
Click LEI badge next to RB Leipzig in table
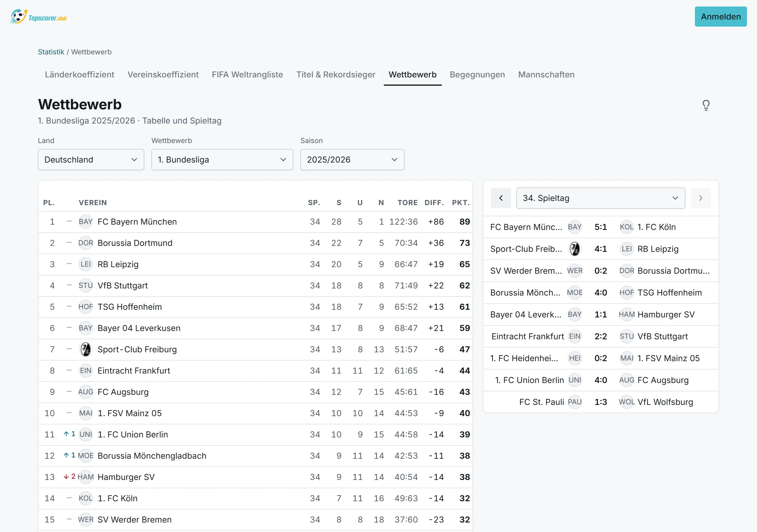(86, 264)
